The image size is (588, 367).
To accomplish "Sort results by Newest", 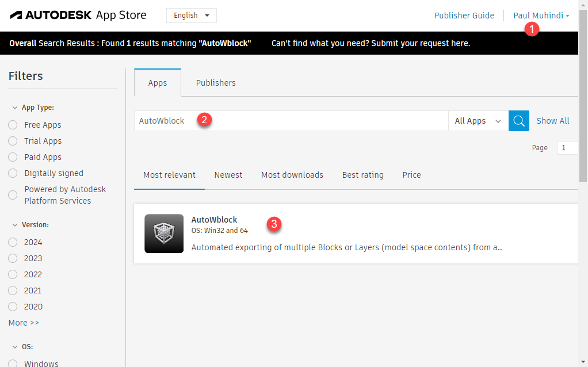I will click(228, 175).
